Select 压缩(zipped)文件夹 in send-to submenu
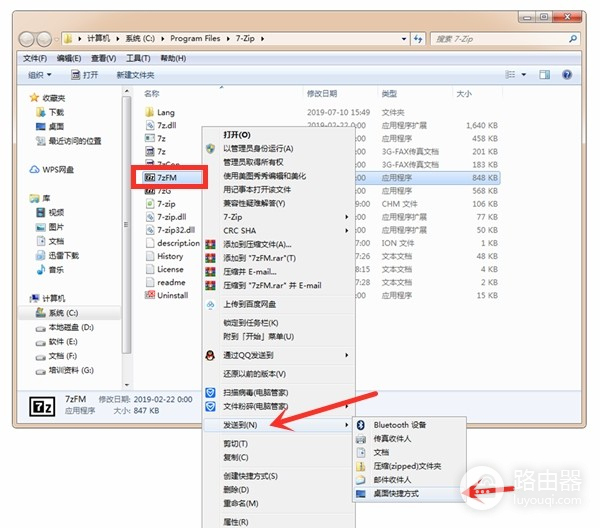 tap(407, 466)
